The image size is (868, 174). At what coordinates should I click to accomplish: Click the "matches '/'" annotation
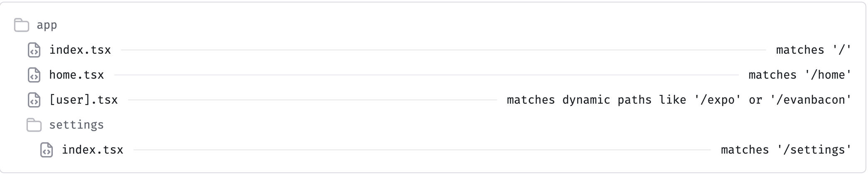click(x=814, y=50)
